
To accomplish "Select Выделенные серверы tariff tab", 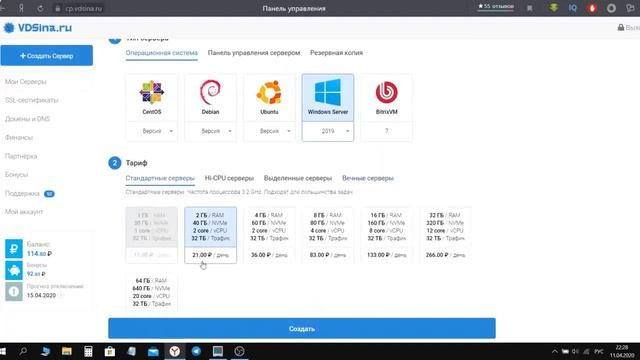I will tap(298, 178).
